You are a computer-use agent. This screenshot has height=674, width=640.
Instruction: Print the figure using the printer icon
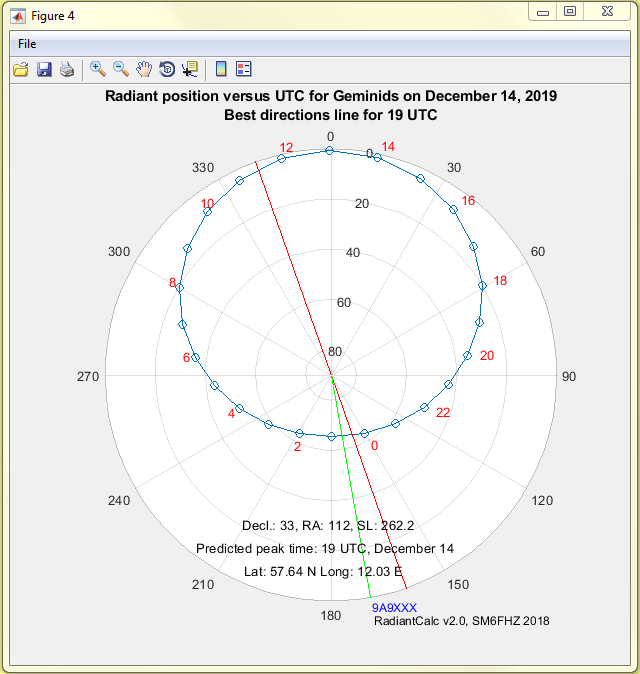click(67, 69)
